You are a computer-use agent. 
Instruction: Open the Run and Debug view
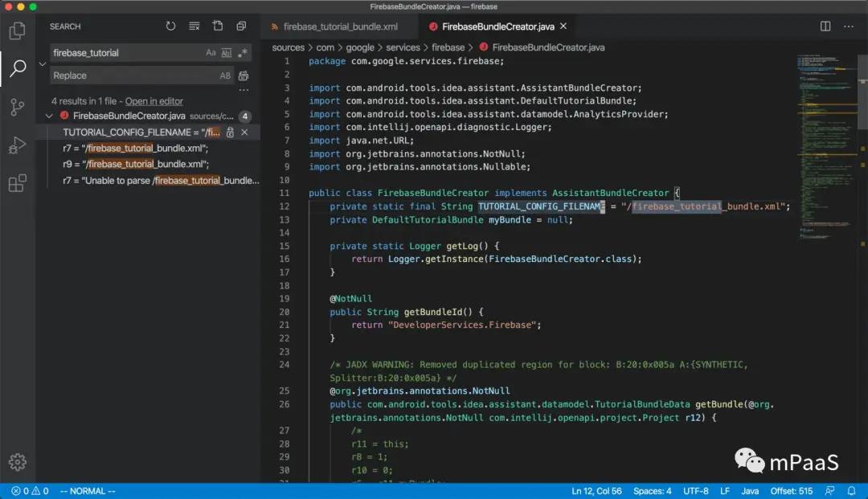coord(17,145)
